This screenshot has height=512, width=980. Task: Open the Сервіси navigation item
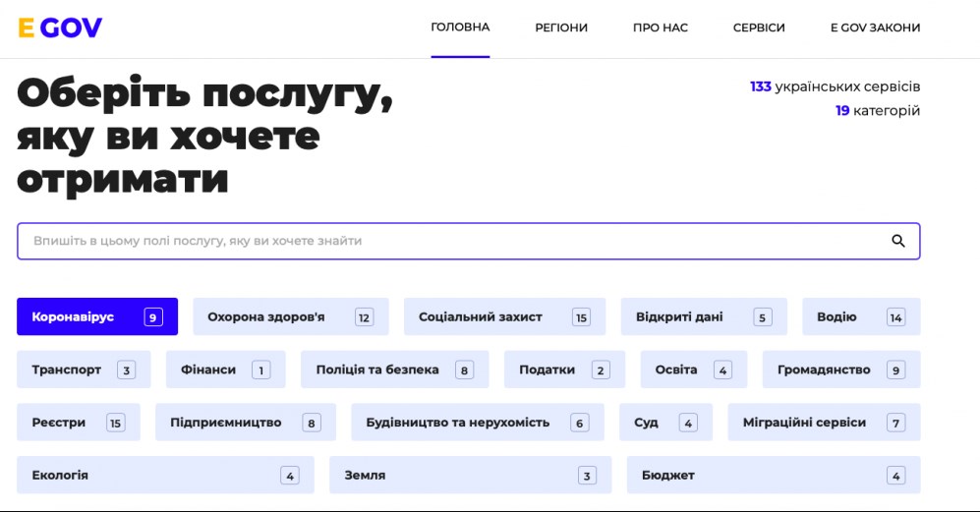tap(759, 28)
